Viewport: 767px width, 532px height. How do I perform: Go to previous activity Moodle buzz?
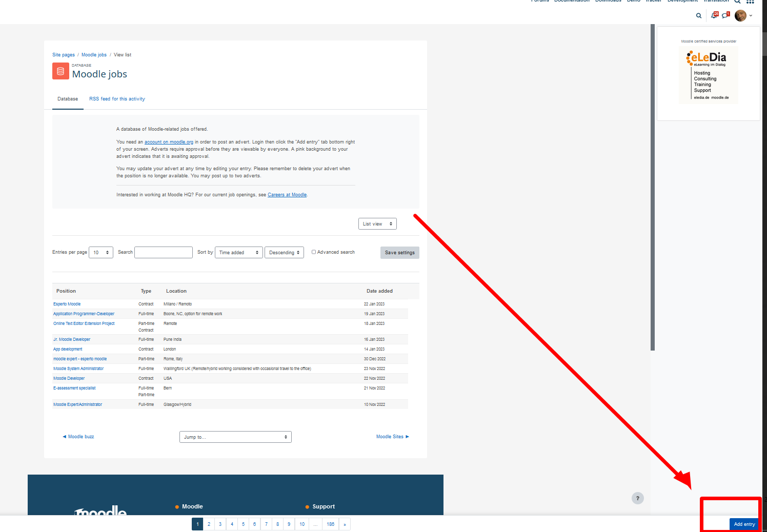coord(78,437)
